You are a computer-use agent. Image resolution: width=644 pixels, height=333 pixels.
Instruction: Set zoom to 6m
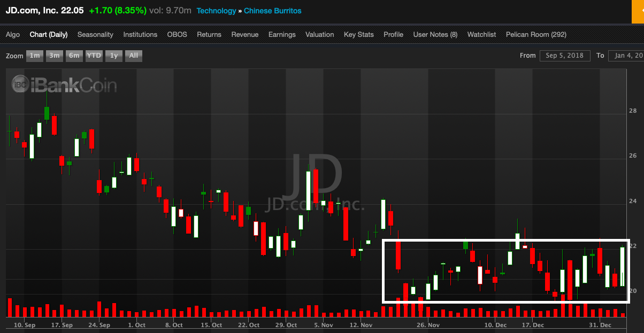[74, 56]
